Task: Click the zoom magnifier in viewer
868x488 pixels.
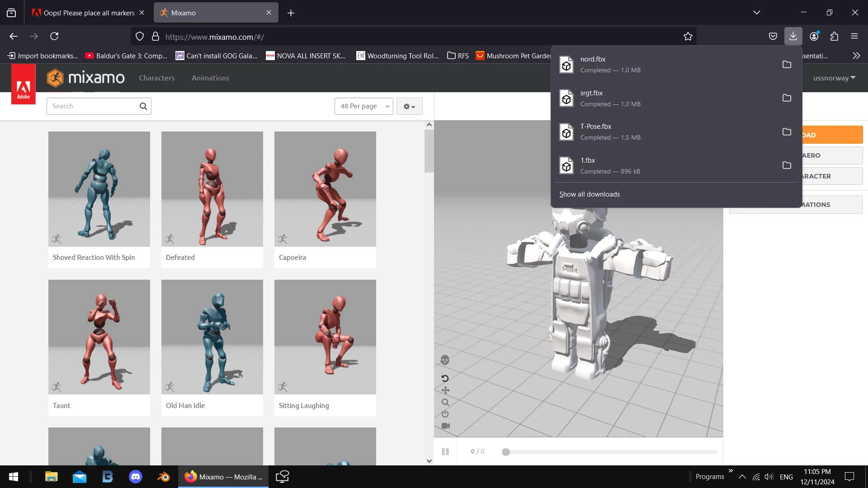Action: coord(445,402)
